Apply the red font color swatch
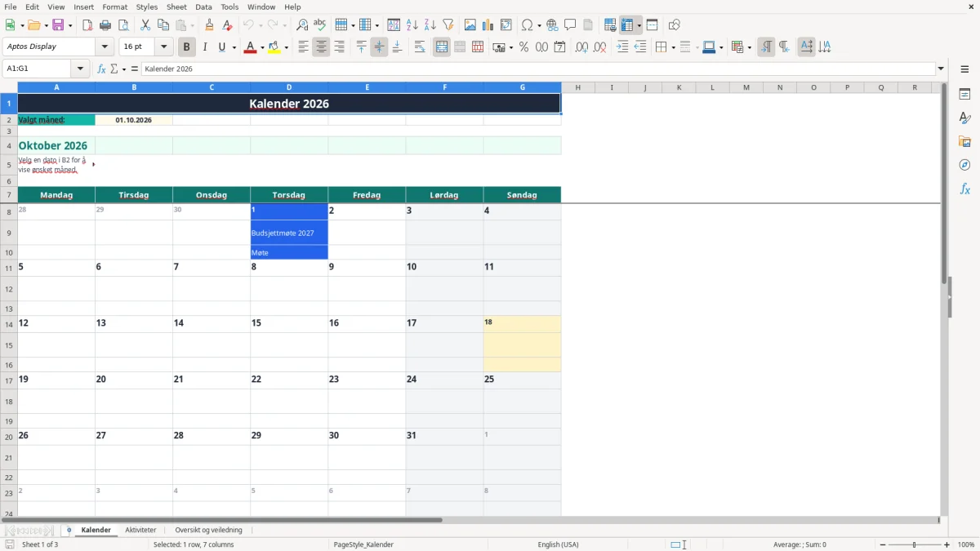The height and width of the screenshot is (551, 980). point(251,47)
